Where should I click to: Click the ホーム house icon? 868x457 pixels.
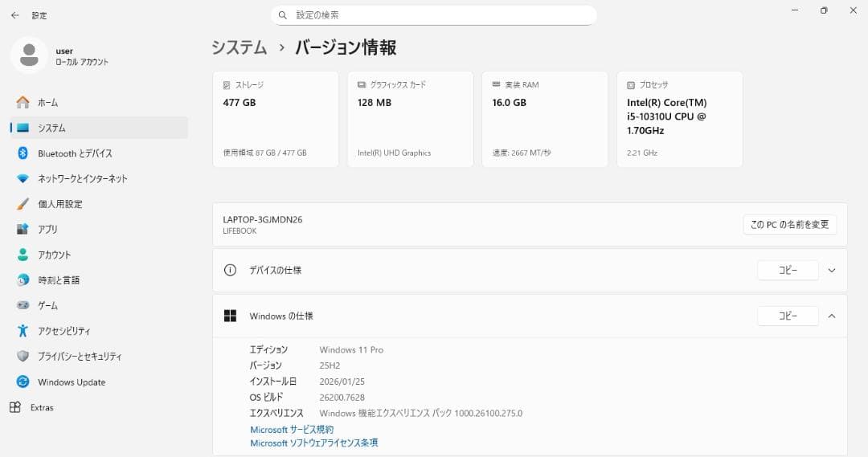pyautogui.click(x=23, y=102)
